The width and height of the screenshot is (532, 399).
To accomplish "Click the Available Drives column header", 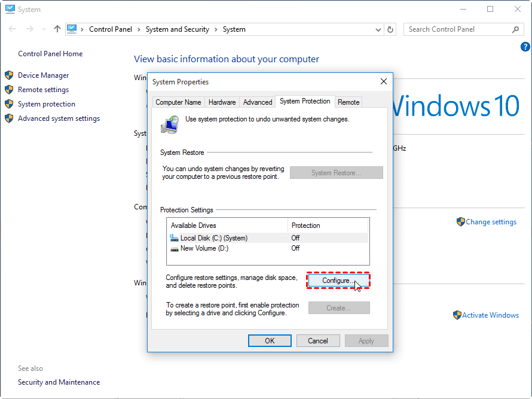I will (x=227, y=226).
